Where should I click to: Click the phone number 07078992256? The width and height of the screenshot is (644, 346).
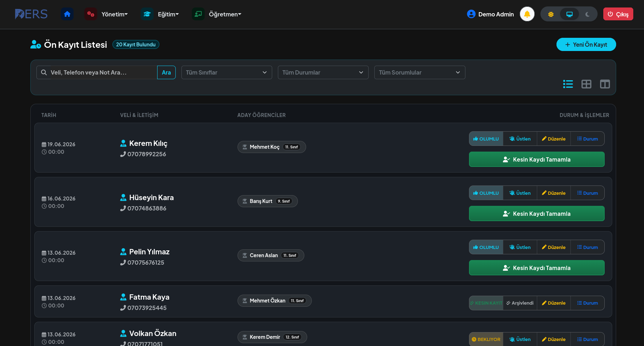(147, 154)
